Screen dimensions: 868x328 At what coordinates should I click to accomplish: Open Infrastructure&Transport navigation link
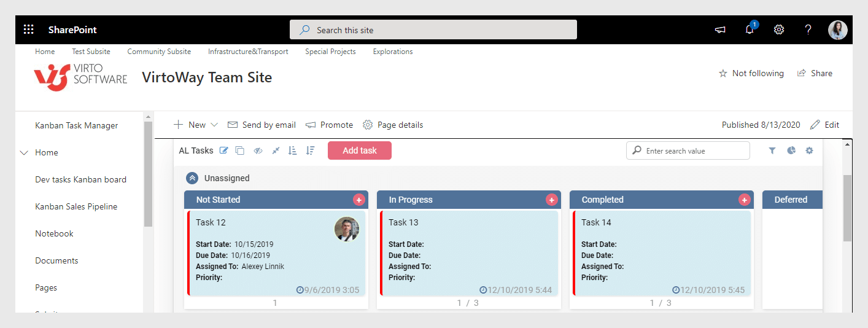[x=248, y=52]
